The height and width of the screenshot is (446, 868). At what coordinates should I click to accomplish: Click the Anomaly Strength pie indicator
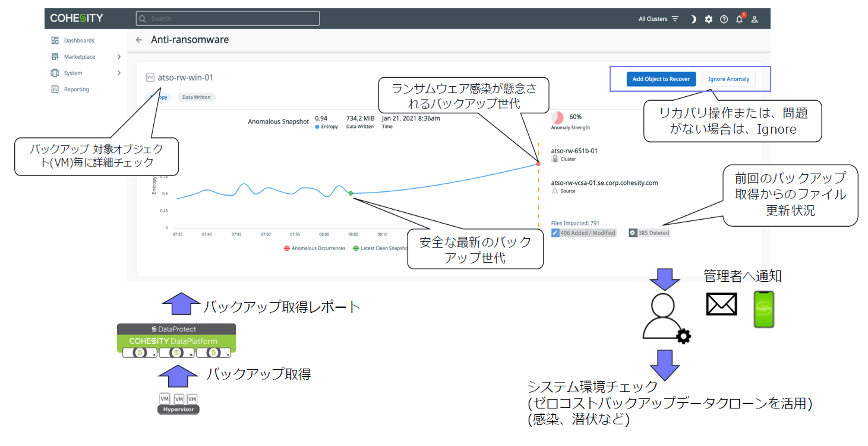(557, 117)
